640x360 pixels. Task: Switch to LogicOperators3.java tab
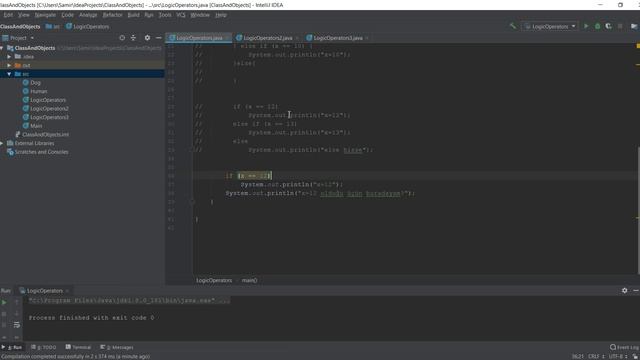tap(338, 38)
